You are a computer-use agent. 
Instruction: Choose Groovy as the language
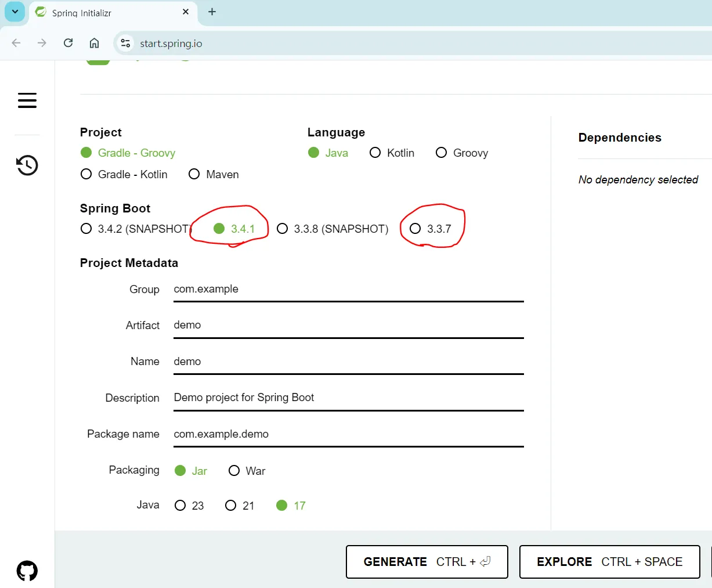click(x=462, y=153)
